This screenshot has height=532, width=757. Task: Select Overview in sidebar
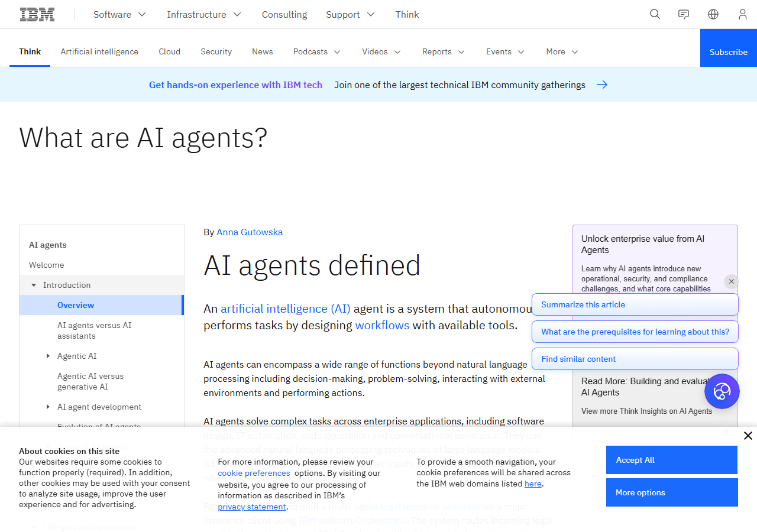pyautogui.click(x=102, y=305)
